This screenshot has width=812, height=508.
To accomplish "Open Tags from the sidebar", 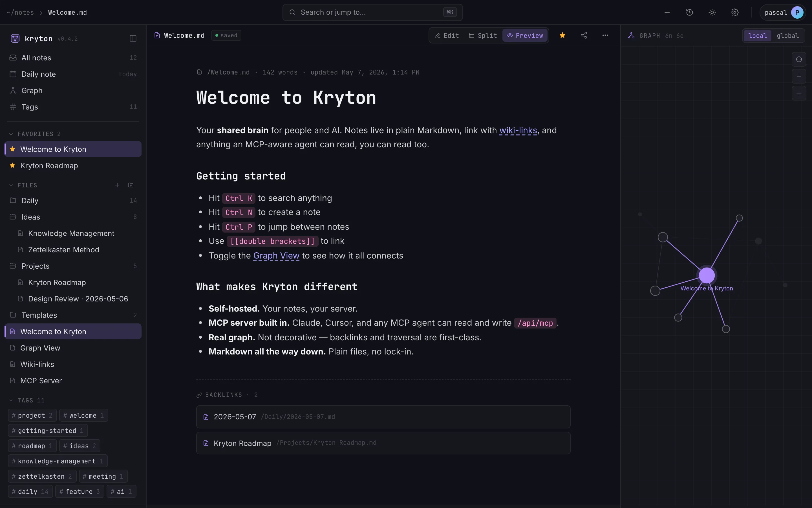I will pyautogui.click(x=73, y=107).
